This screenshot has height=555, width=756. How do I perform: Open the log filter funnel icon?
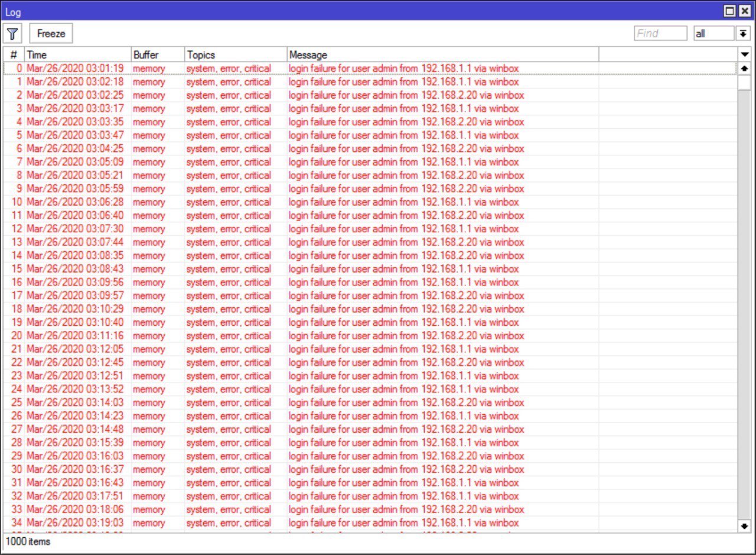(12, 34)
